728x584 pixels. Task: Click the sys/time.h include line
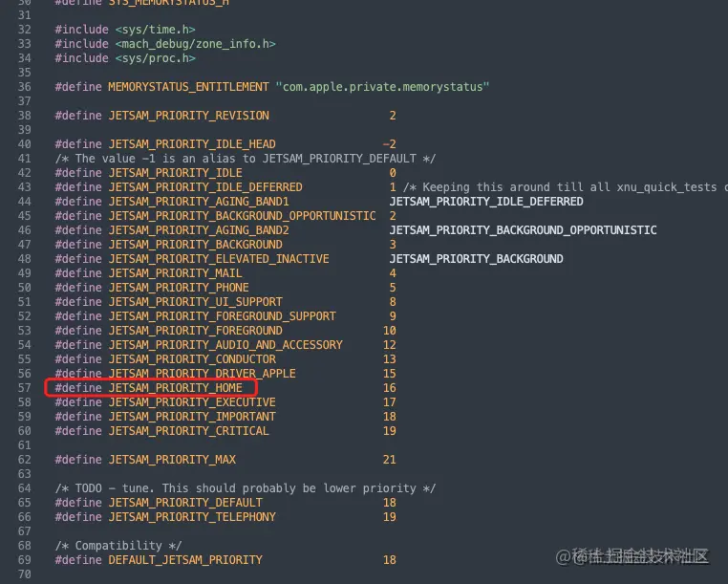click(125, 30)
